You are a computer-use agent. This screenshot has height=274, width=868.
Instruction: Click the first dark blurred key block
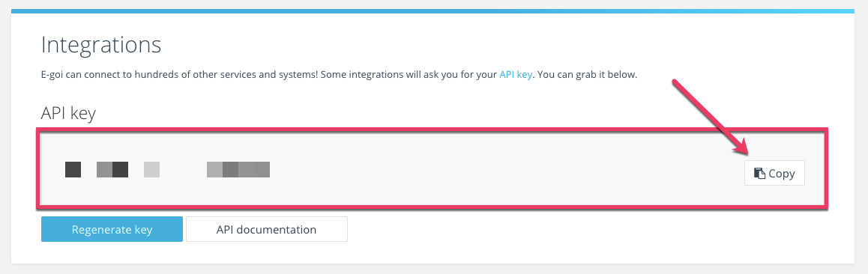tap(73, 170)
